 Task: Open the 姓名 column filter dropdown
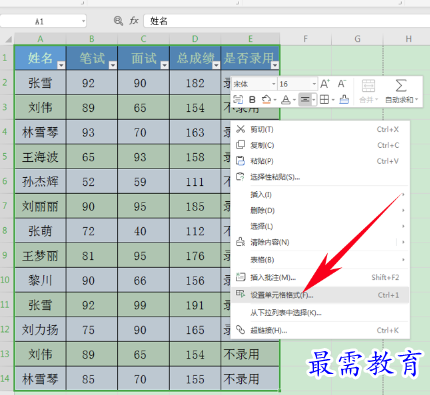click(61, 65)
